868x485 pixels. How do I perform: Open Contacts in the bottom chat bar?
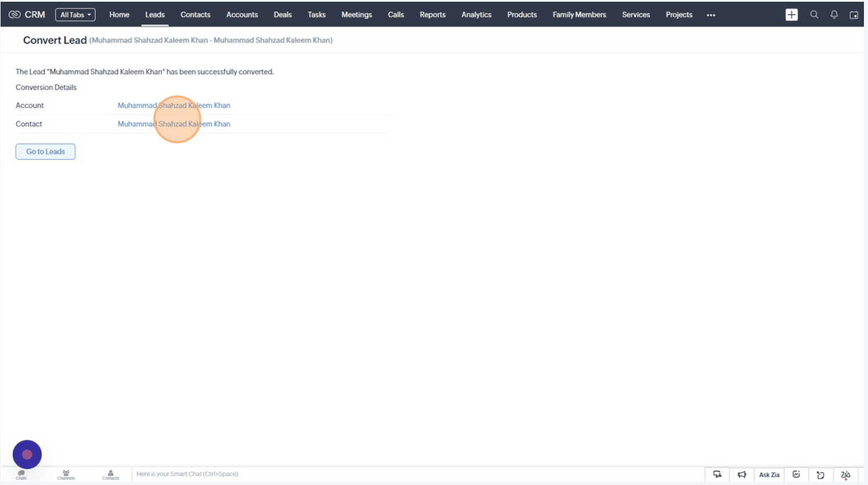tap(111, 475)
